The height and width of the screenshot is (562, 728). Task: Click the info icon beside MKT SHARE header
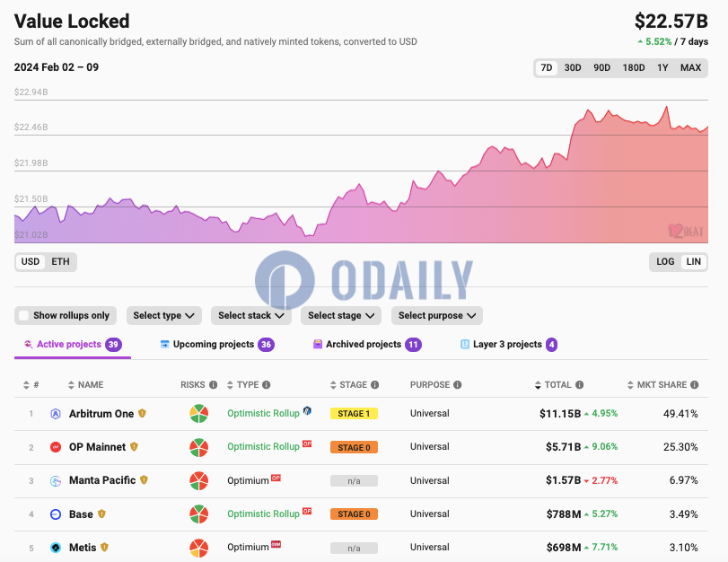pos(694,384)
